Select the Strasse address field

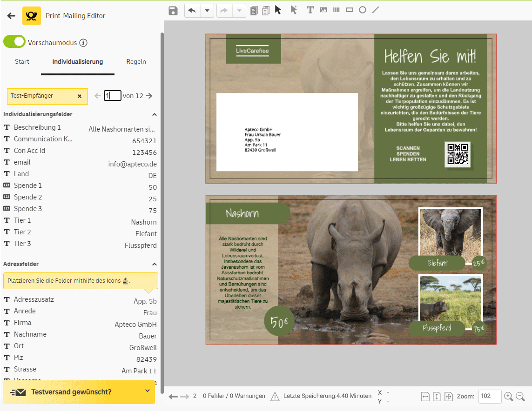pyautogui.click(x=80, y=370)
